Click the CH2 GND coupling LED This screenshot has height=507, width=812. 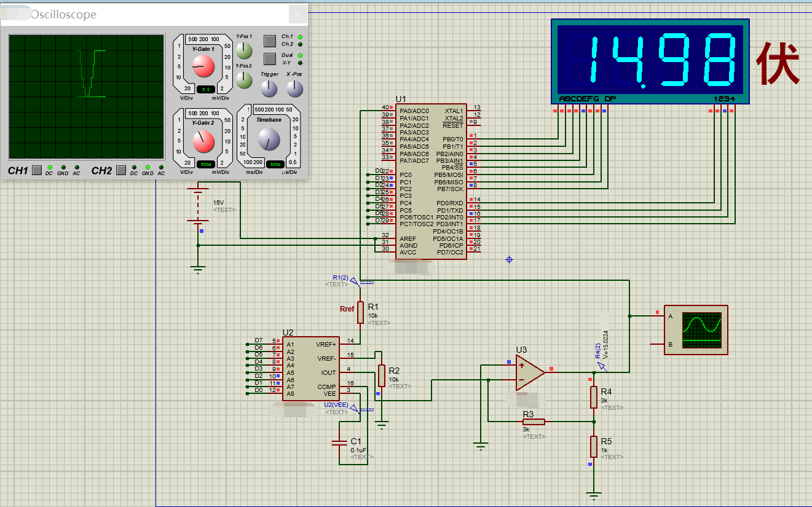(x=148, y=167)
